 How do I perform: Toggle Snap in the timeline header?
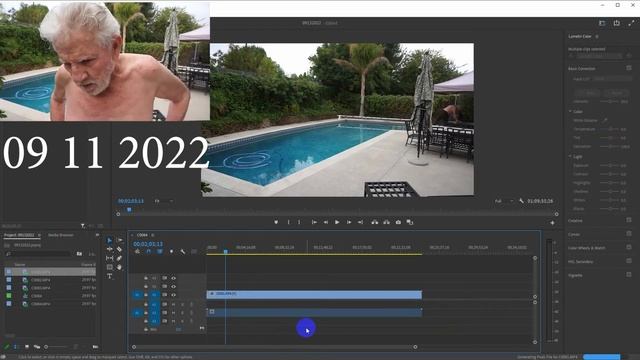tap(149, 251)
